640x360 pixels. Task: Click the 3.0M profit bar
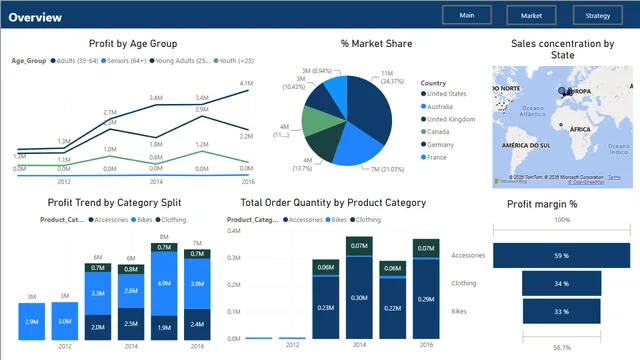64,321
